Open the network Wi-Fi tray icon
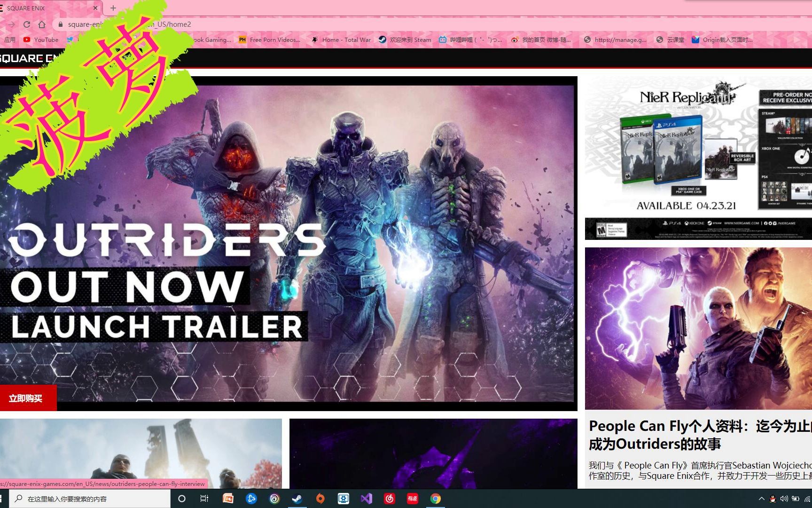Image resolution: width=812 pixels, height=508 pixels. (x=807, y=499)
